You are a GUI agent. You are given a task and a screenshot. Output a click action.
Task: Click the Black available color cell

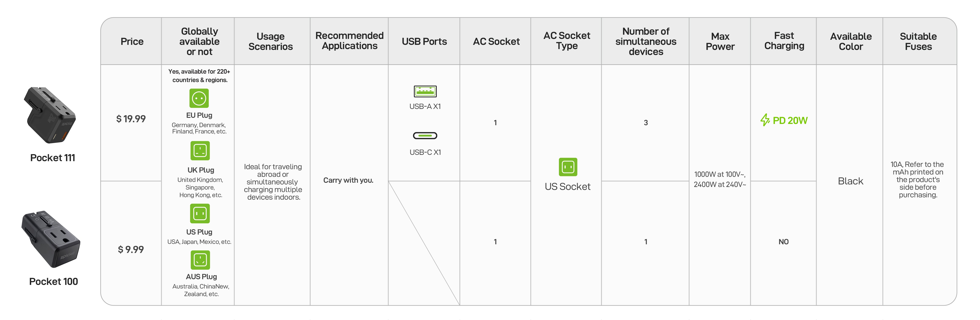coord(850,181)
